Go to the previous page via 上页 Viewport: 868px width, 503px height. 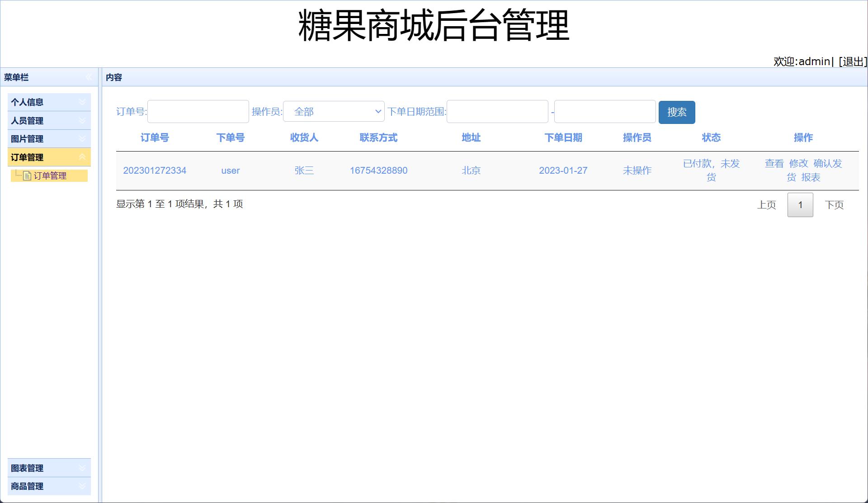(x=767, y=204)
